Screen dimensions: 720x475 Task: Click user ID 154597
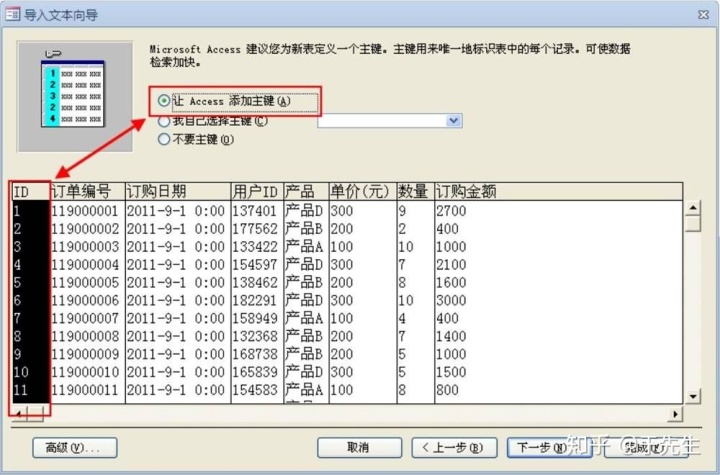pyautogui.click(x=255, y=265)
